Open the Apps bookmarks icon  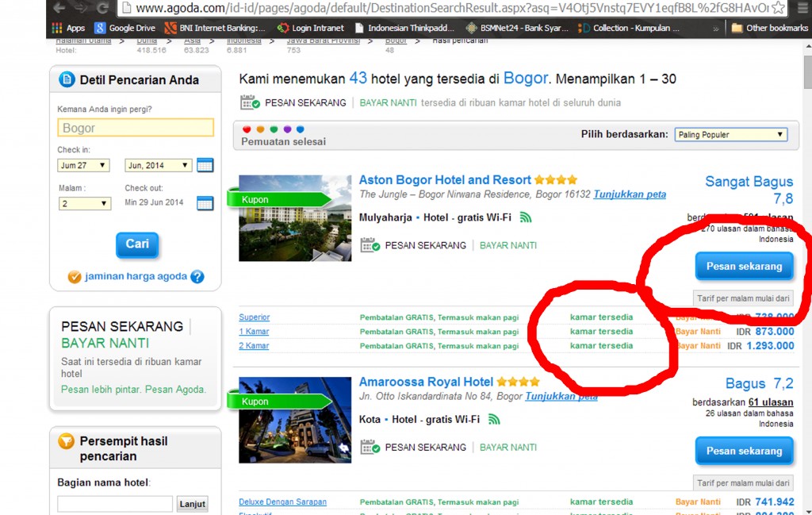[x=67, y=28]
